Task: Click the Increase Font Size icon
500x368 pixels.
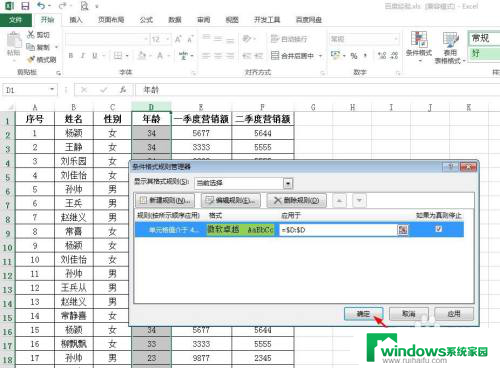Action: click(178, 39)
